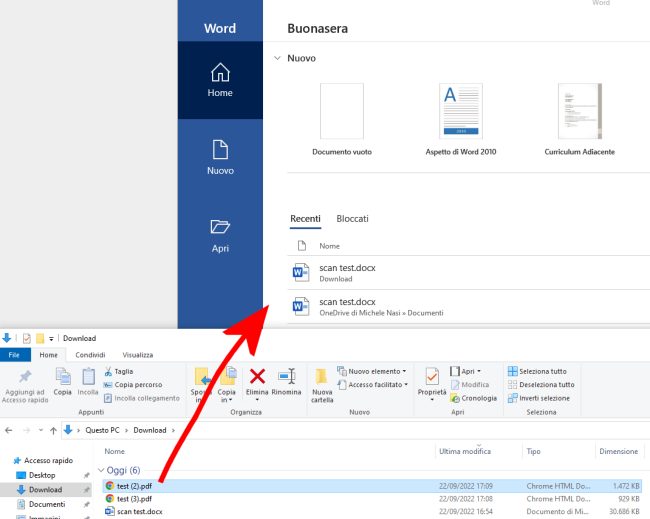Open the Apri dropdown in ribbon
Screen dimensions: 650x519
click(x=466, y=371)
